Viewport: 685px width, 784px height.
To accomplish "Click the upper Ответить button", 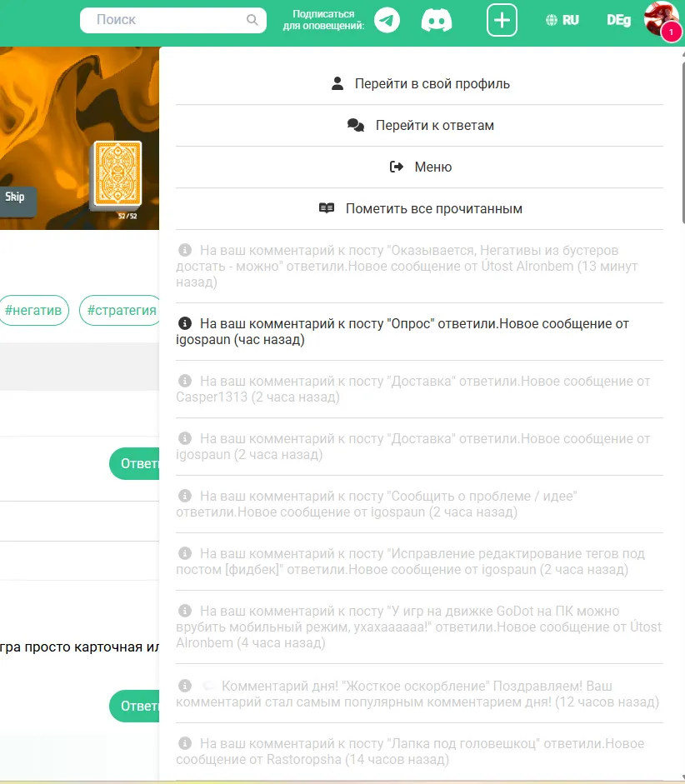I will [135, 463].
